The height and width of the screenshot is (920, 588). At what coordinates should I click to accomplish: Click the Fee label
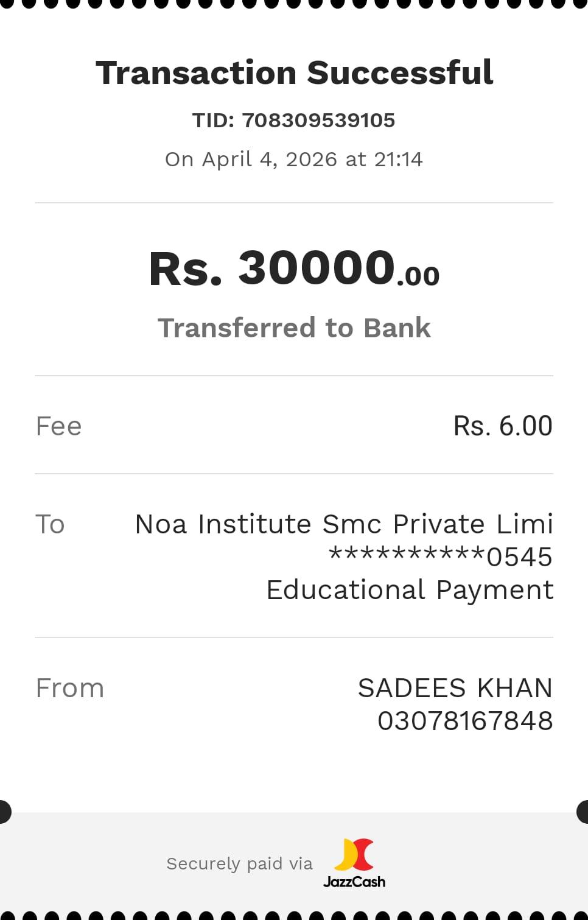click(58, 426)
